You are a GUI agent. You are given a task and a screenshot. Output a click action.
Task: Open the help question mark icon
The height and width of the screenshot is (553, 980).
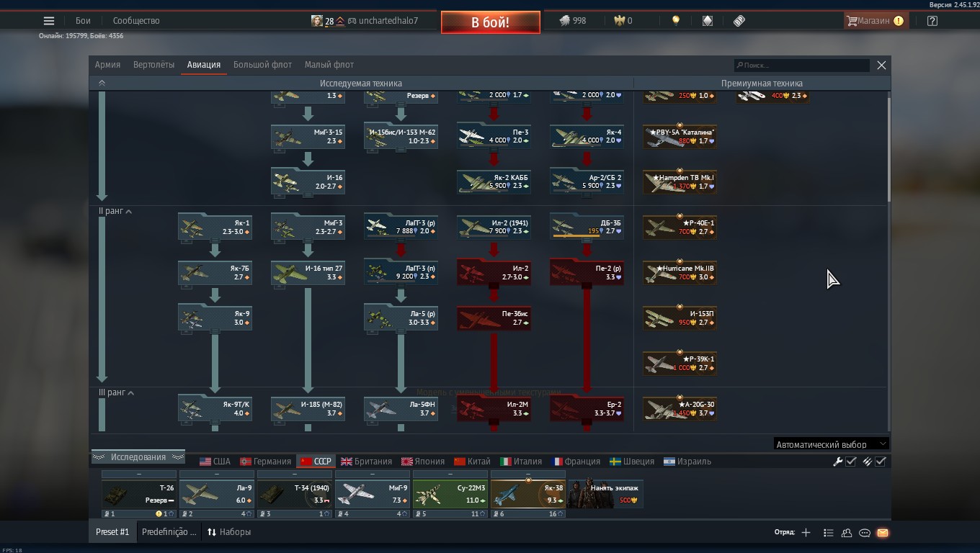[932, 21]
